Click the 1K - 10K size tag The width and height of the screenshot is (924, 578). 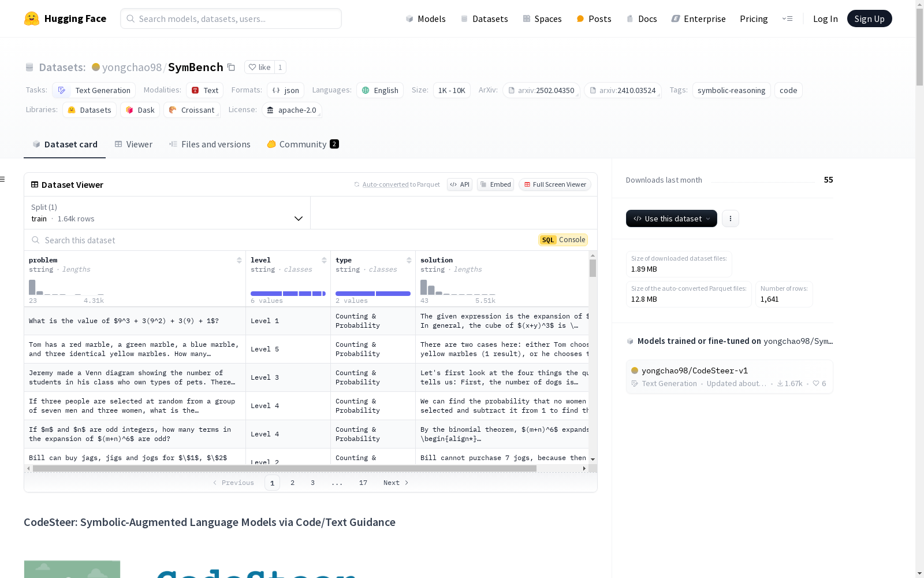452,90
